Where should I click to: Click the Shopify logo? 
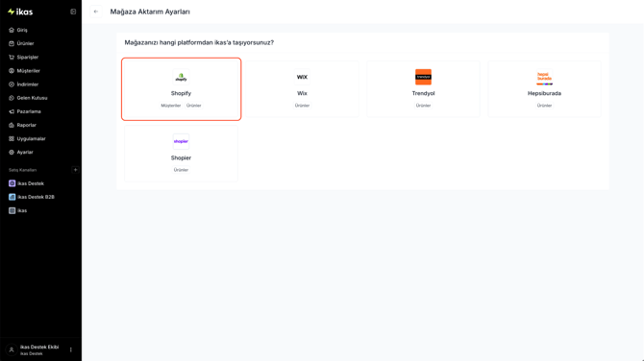181,77
